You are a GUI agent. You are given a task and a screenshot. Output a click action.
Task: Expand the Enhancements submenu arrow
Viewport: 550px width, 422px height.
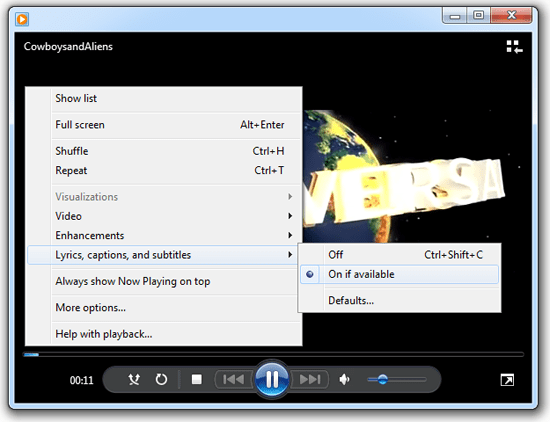click(x=290, y=235)
